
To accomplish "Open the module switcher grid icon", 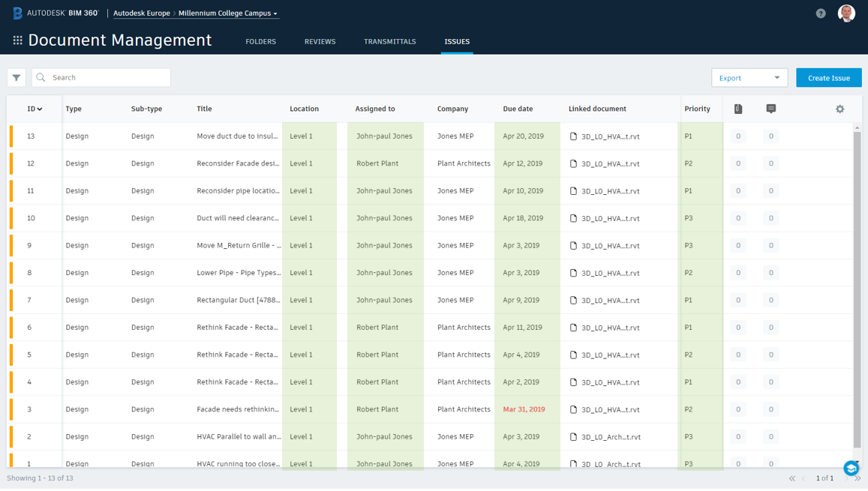I will [x=17, y=40].
